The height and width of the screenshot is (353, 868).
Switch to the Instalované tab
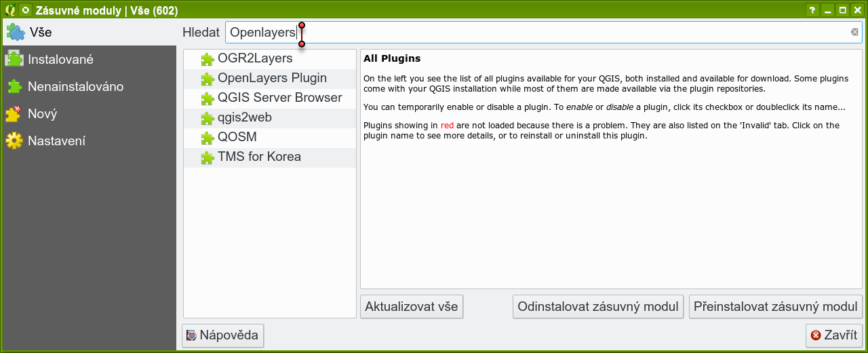pyautogui.click(x=88, y=59)
